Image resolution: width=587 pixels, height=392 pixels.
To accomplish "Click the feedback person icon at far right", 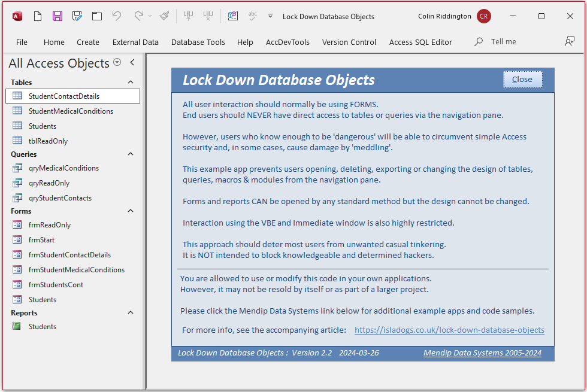I will click(x=570, y=41).
